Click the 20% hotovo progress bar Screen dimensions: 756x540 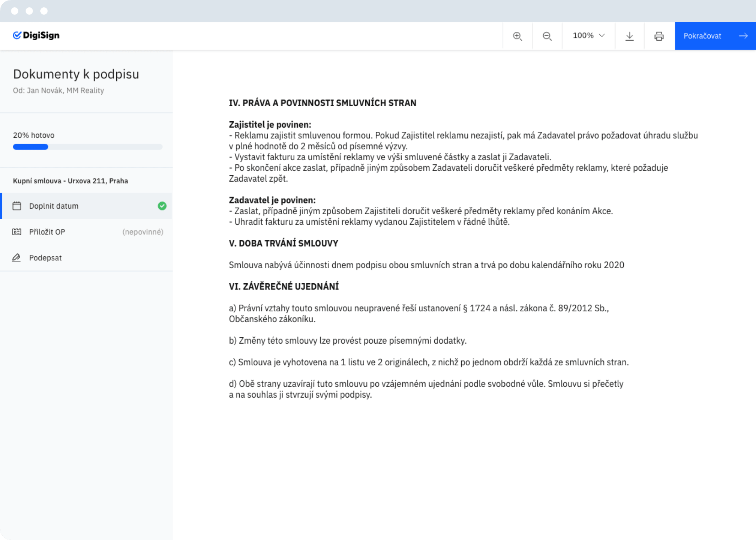point(88,147)
